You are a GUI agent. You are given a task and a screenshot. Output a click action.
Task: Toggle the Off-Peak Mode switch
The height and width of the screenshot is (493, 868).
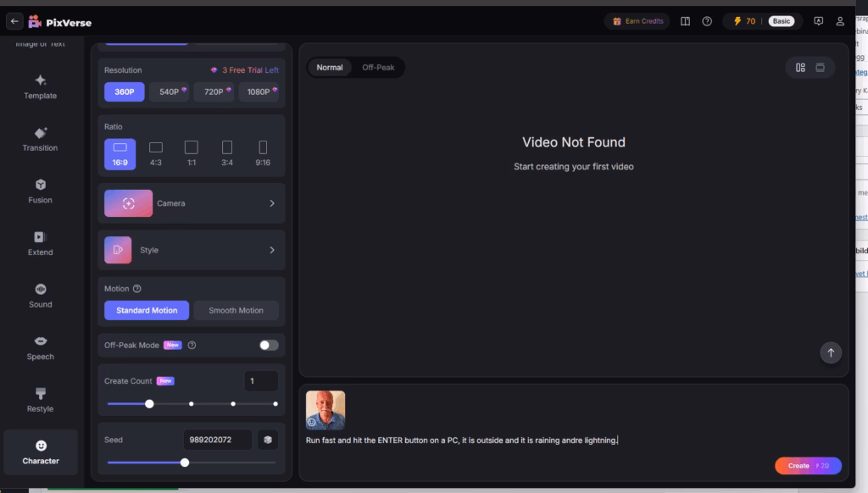(269, 345)
